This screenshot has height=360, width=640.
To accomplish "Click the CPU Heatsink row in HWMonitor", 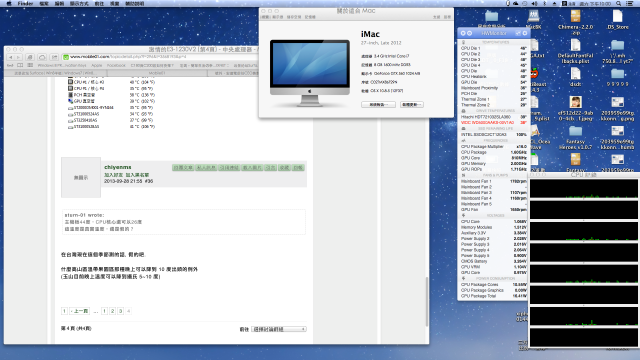I will click(493, 76).
